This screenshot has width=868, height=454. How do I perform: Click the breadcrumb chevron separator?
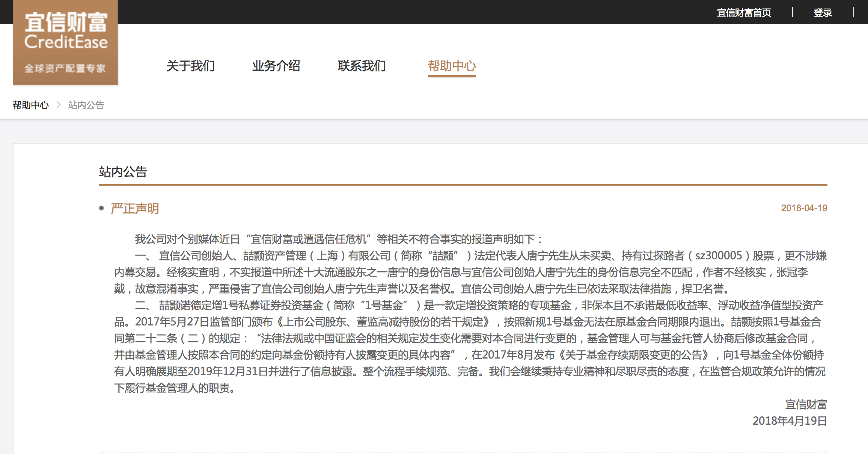point(58,105)
